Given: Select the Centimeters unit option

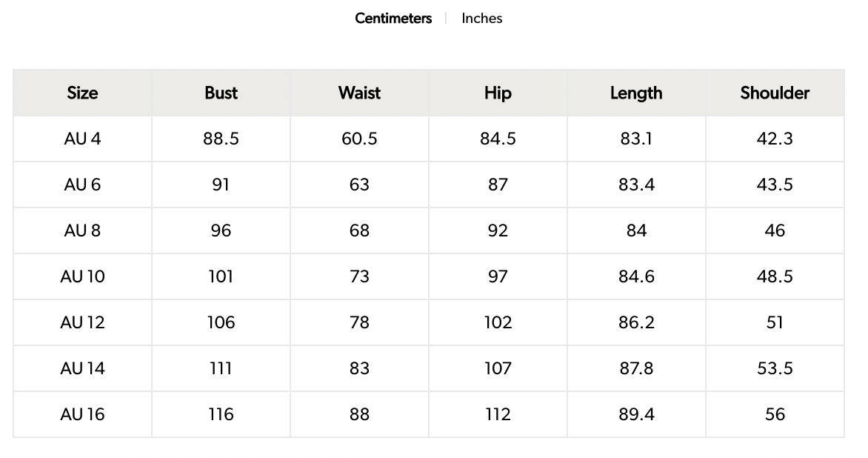Looking at the screenshot, I should click(x=393, y=19).
